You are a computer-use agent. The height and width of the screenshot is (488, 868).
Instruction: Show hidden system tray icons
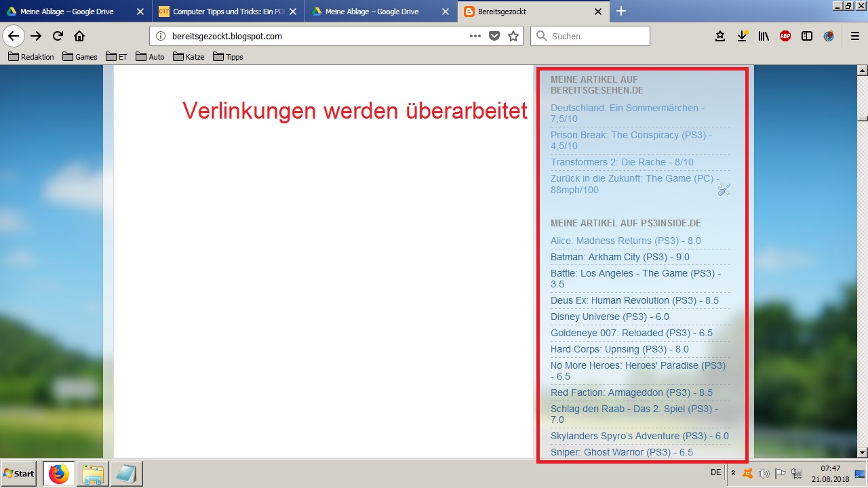pyautogui.click(x=733, y=473)
